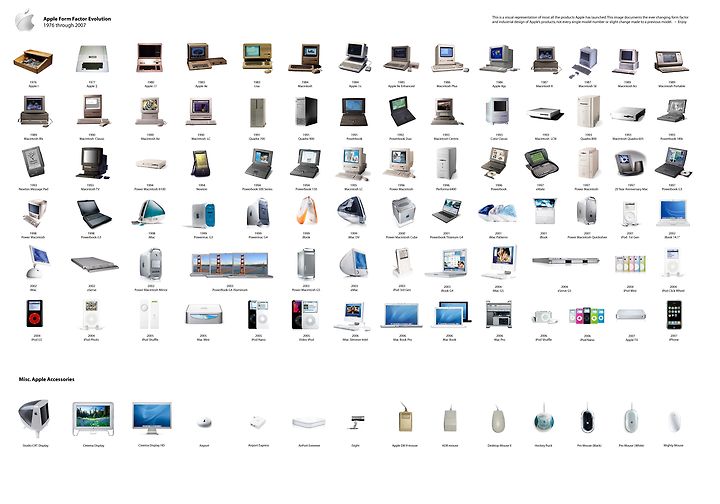
Task: Click the MacBook Pro image
Action: 402,315
